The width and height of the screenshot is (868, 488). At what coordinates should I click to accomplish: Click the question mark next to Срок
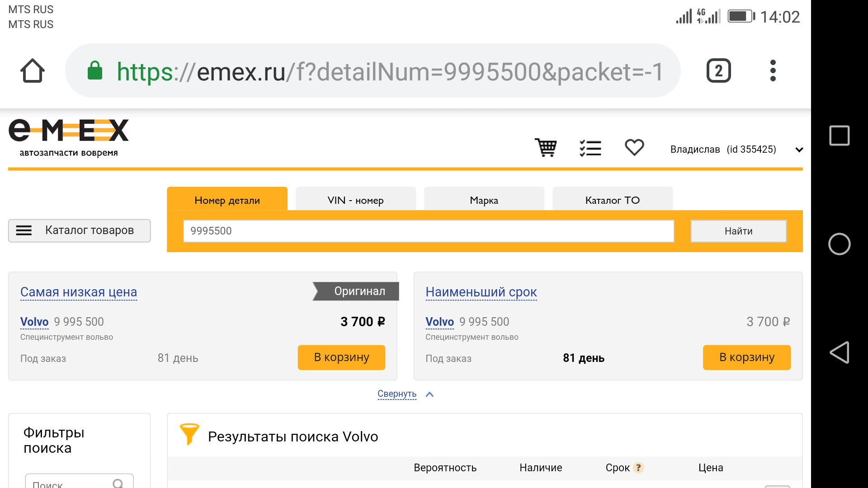pyautogui.click(x=638, y=468)
